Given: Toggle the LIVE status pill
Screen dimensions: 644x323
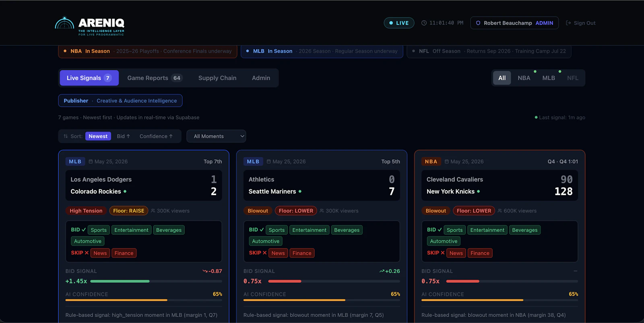Looking at the screenshot, I should (399, 23).
